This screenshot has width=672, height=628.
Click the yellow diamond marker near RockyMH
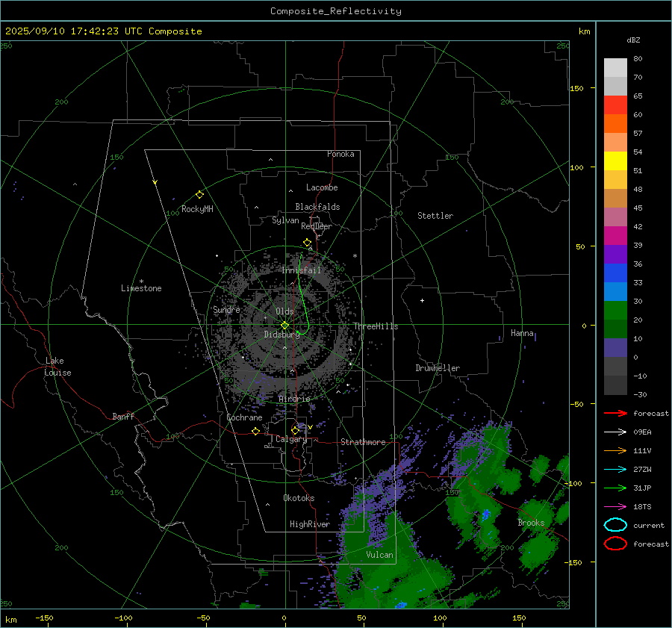tap(199, 195)
